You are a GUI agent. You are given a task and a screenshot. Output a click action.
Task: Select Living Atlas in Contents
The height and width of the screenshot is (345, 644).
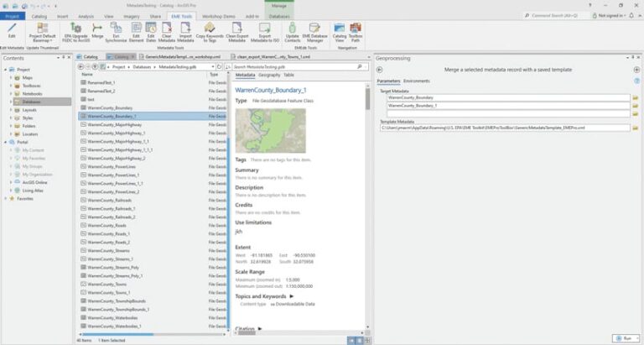33,191
